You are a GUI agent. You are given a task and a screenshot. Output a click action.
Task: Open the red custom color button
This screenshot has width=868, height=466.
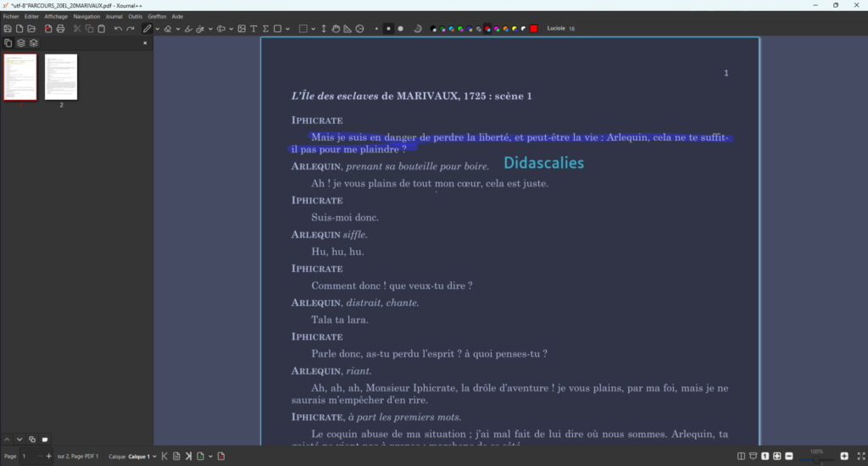[x=534, y=29]
